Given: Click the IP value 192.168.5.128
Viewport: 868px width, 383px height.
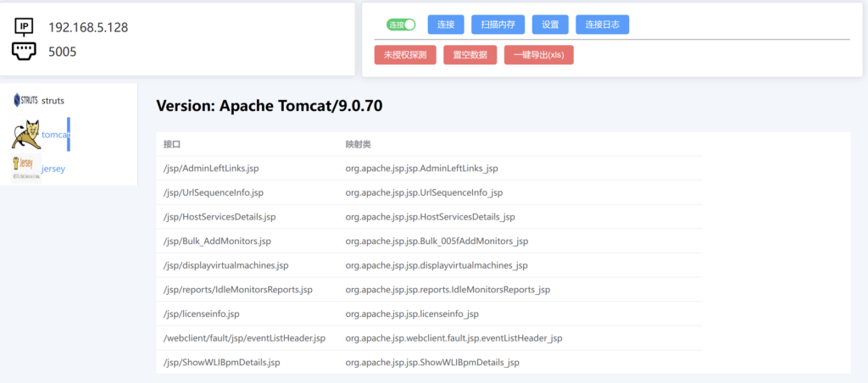Looking at the screenshot, I should tap(88, 27).
